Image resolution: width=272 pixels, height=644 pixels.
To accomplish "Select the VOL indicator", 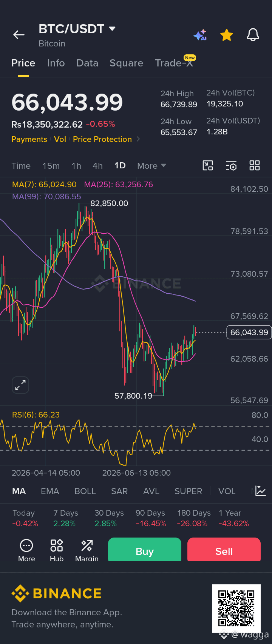I will coord(227,491).
